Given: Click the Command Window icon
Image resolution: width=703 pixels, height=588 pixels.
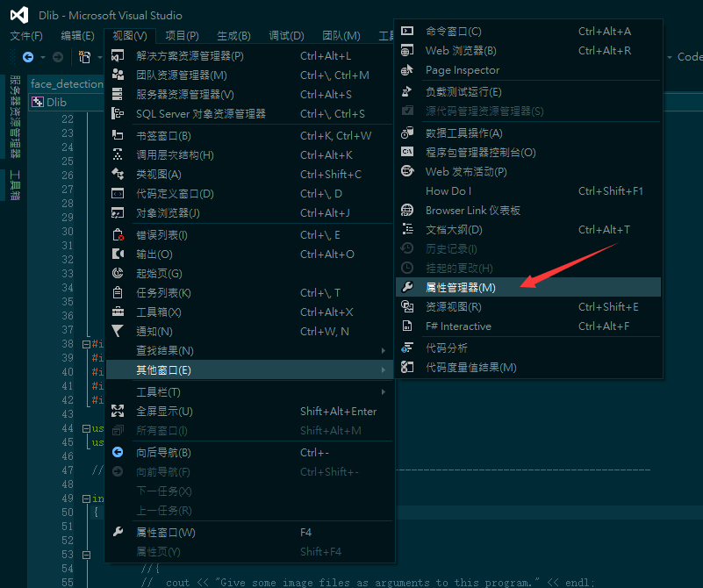Looking at the screenshot, I should pyautogui.click(x=407, y=32).
